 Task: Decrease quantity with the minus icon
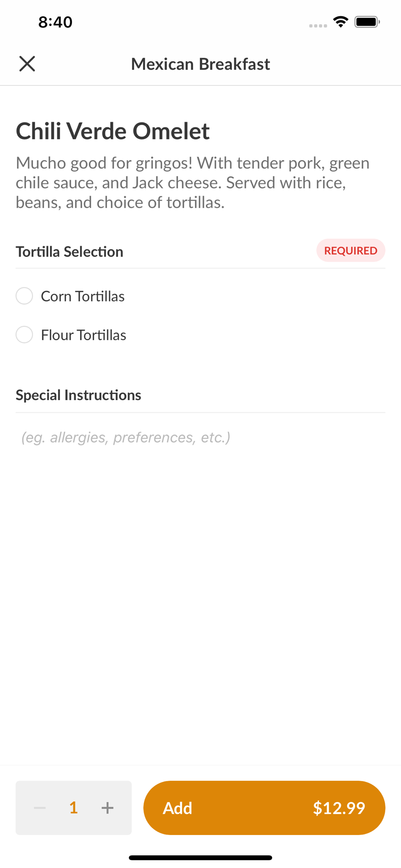[x=40, y=808]
